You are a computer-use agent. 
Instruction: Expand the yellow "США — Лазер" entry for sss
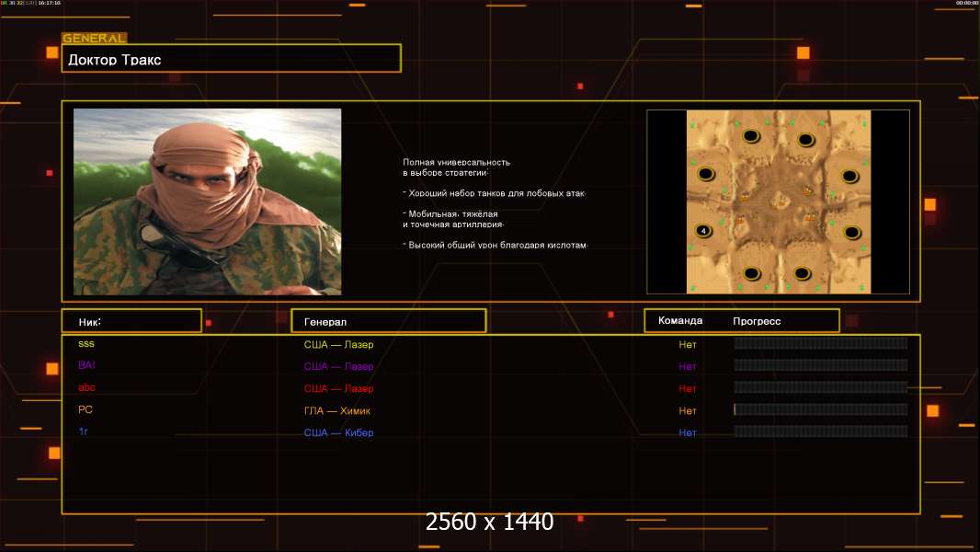click(x=338, y=345)
